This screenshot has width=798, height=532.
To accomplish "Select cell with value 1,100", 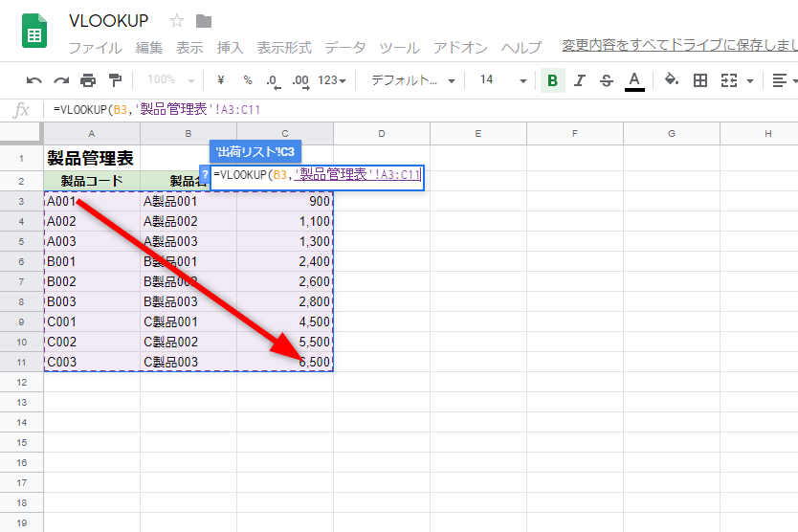I will click(x=285, y=221).
